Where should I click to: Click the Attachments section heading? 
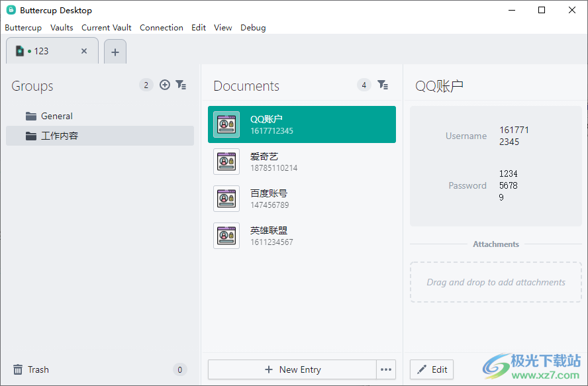tap(496, 244)
